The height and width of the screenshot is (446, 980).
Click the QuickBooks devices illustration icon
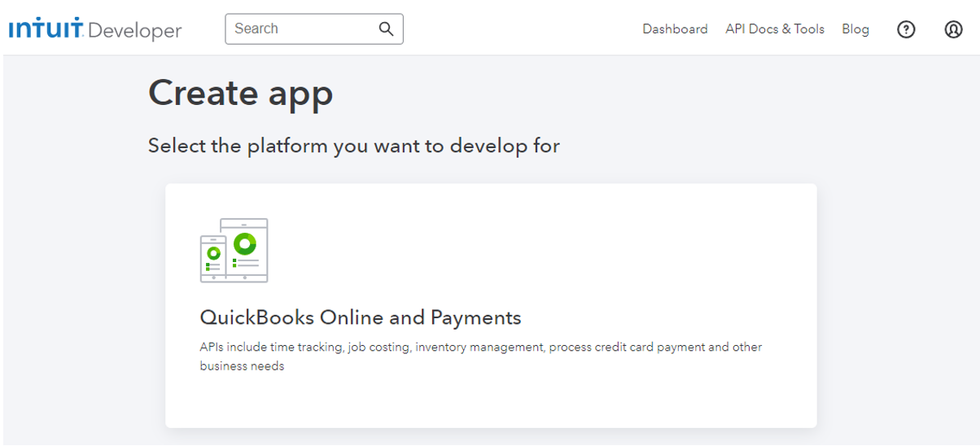pyautogui.click(x=234, y=250)
